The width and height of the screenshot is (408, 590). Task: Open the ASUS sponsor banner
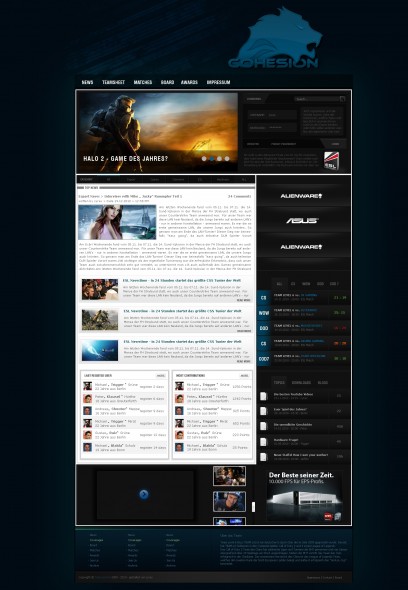(x=303, y=221)
